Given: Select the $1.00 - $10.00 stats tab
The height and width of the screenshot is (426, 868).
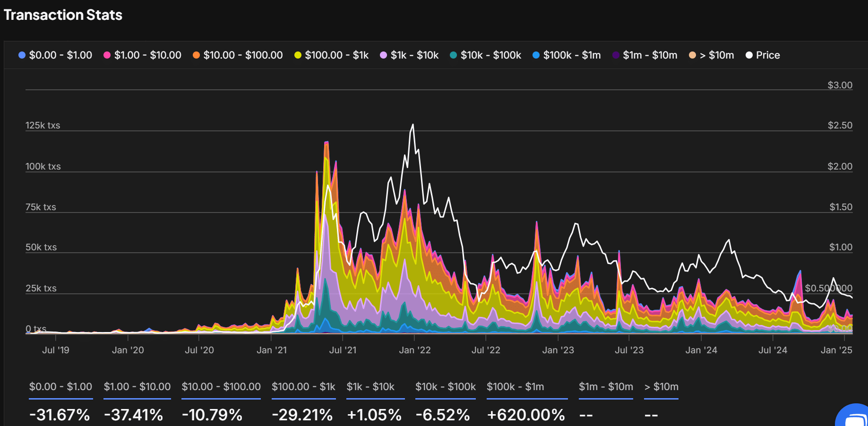Looking at the screenshot, I should [137, 387].
